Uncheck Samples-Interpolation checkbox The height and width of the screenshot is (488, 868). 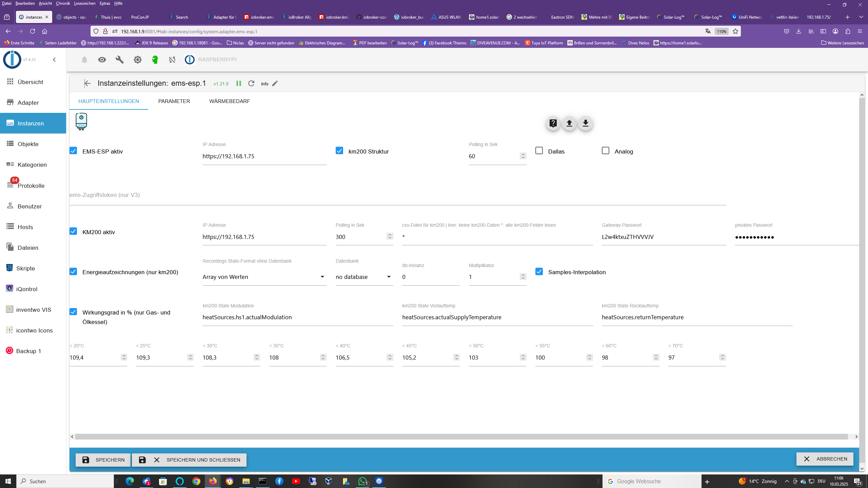click(x=539, y=271)
